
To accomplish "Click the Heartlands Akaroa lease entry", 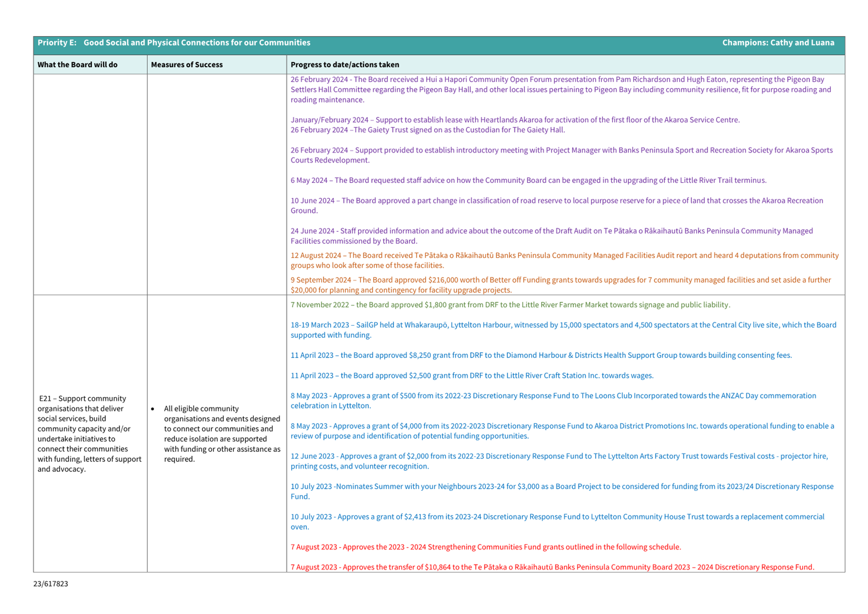I will point(515,120).
